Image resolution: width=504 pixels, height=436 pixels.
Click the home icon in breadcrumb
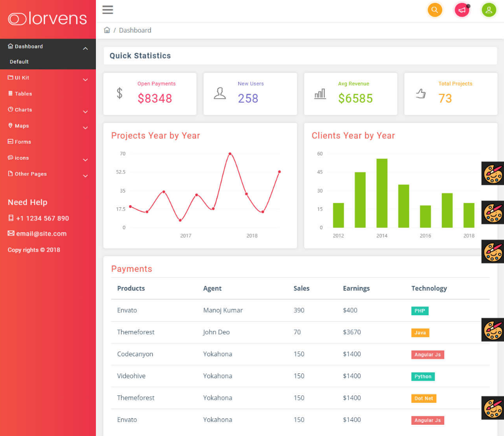(x=107, y=30)
